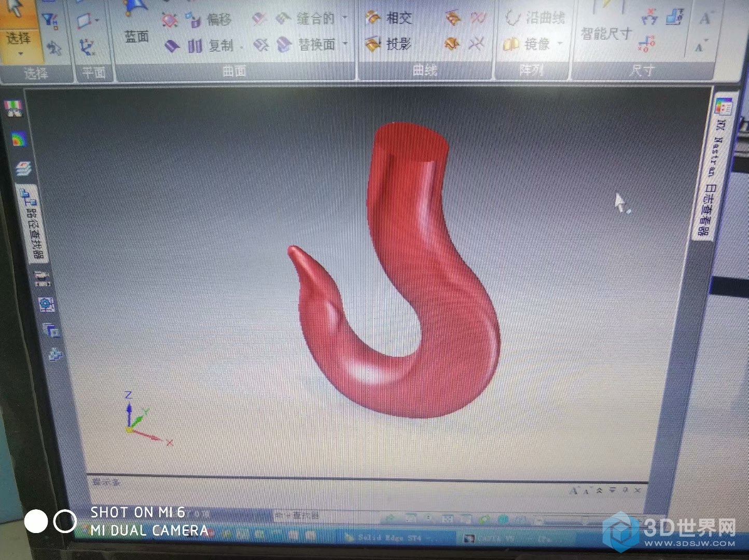Viewport: 749px width, 560px height.
Task: Click the surface icon left of 替换面
Action: 284,45
